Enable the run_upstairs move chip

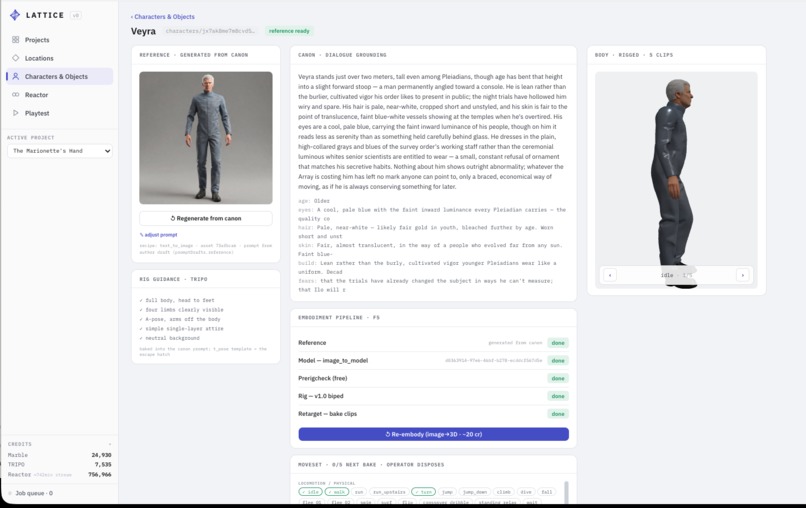(389, 492)
